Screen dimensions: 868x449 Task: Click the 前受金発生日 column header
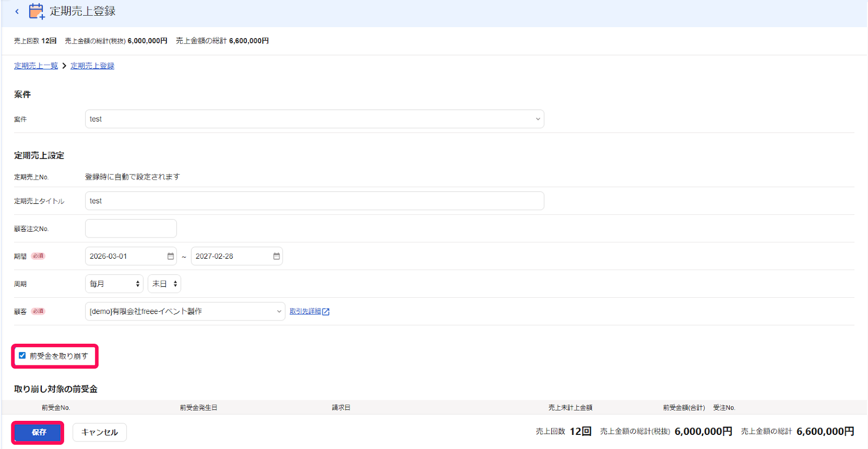click(199, 408)
